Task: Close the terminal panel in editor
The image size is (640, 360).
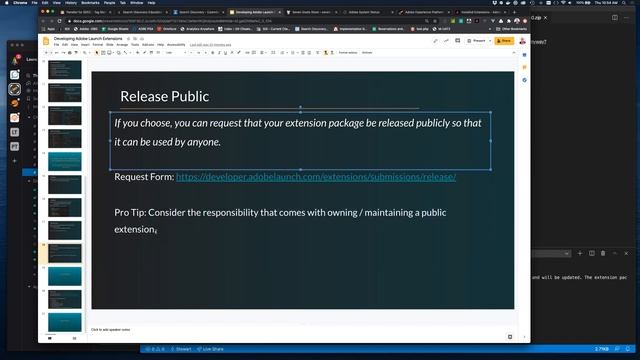Action: point(626,253)
